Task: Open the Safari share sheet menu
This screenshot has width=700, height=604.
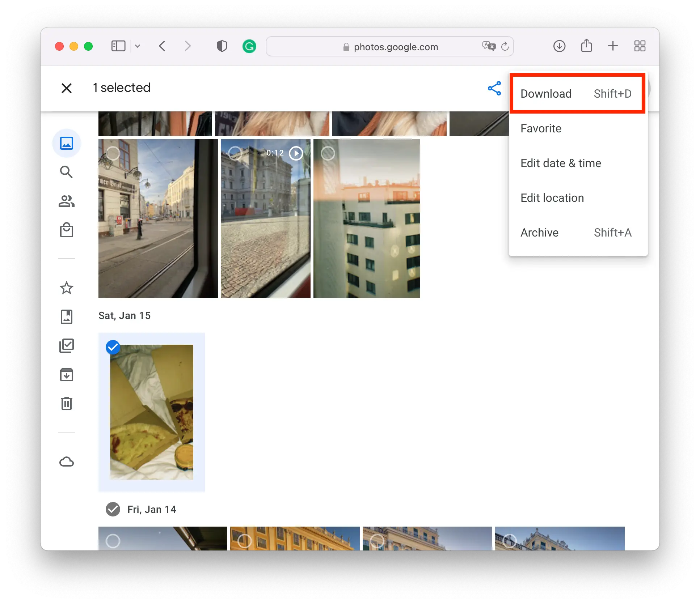Action: (x=586, y=46)
